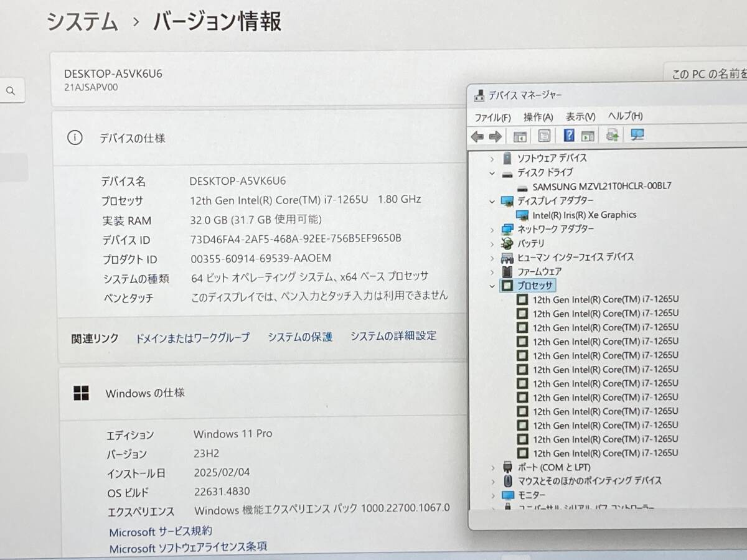
Task: Click the search magnifier icon in Settings sidebar
Action: click(x=11, y=91)
